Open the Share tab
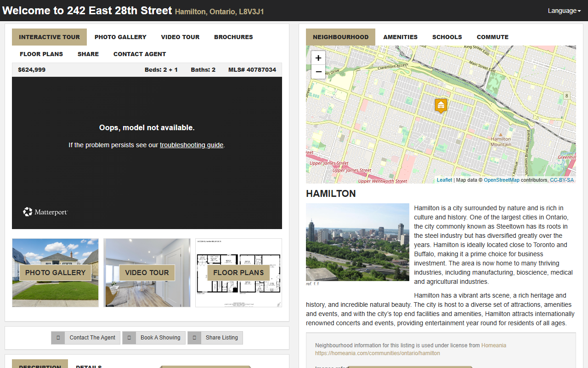The width and height of the screenshot is (588, 368). tap(88, 54)
